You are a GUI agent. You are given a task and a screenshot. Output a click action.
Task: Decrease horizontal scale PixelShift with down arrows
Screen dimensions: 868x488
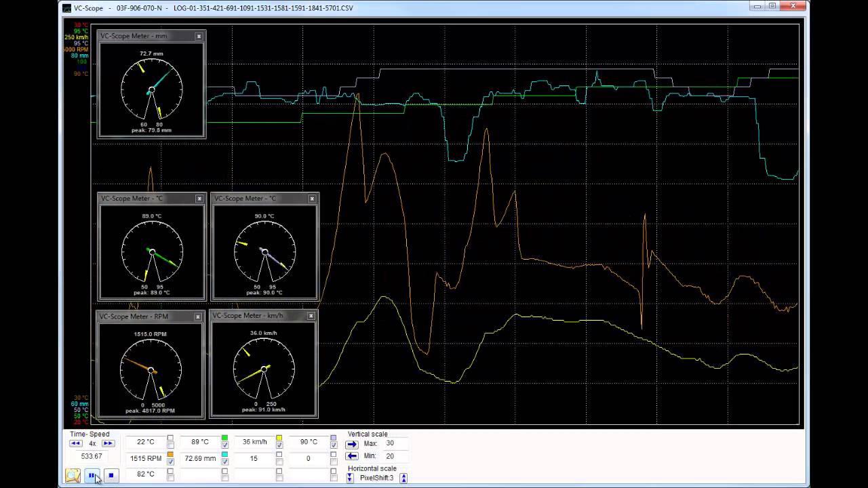point(350,478)
